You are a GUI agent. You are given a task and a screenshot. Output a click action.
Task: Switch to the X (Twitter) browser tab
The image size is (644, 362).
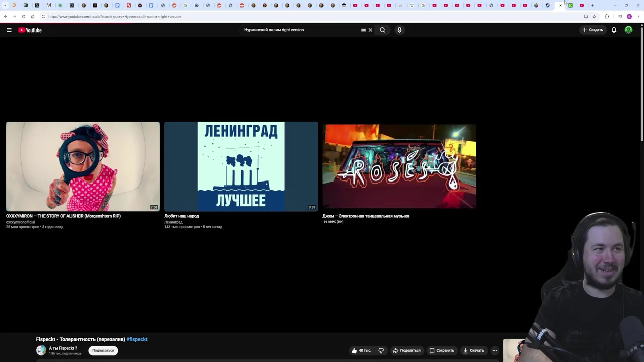point(37,5)
